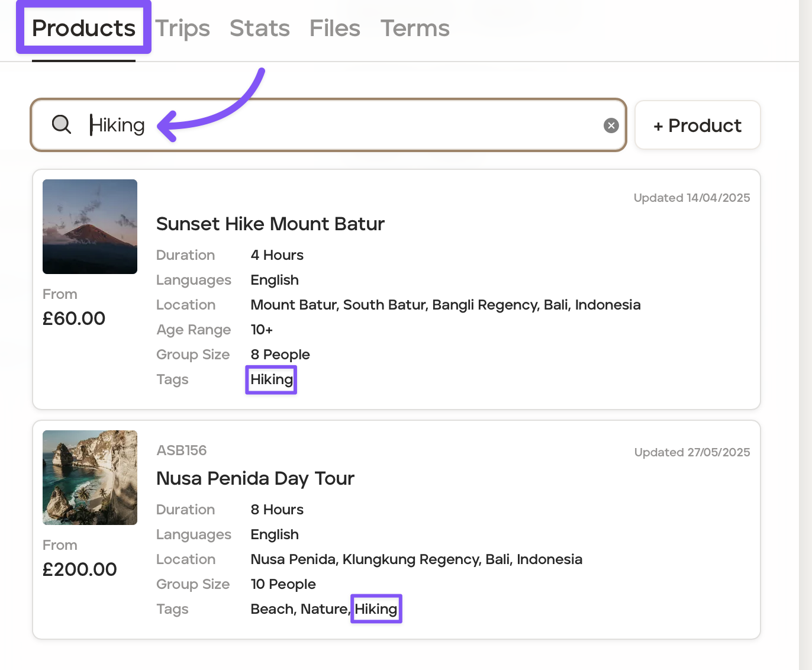Select the Hiking tag on Nusa Penida
This screenshot has height=670, width=812.
click(376, 609)
